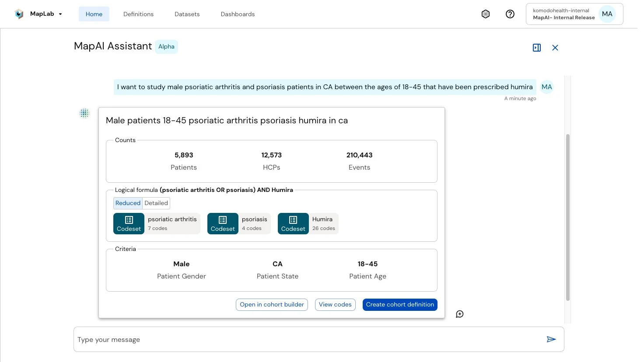The image size is (644, 362).
Task: Click the Humira 26 codes label
Action: [x=324, y=223]
